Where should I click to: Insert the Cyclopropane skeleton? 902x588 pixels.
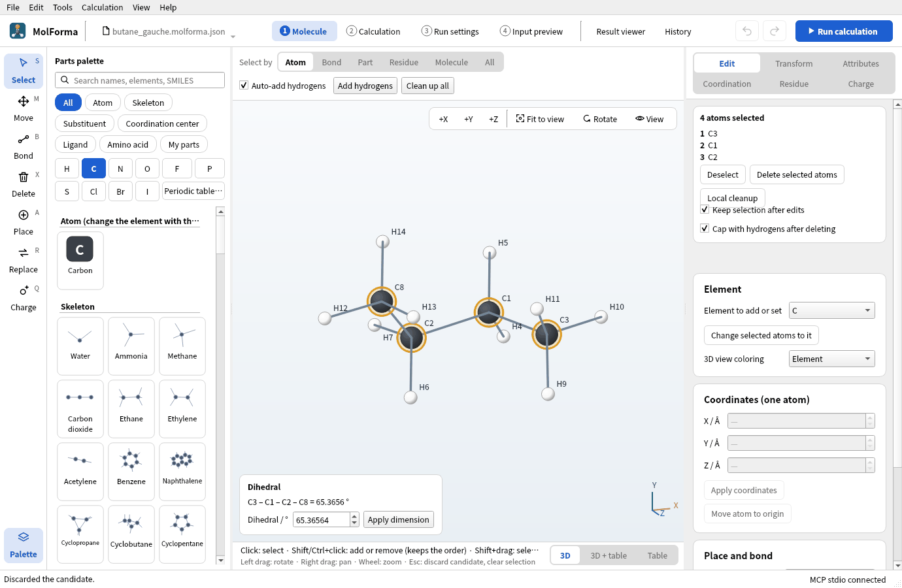click(80, 534)
